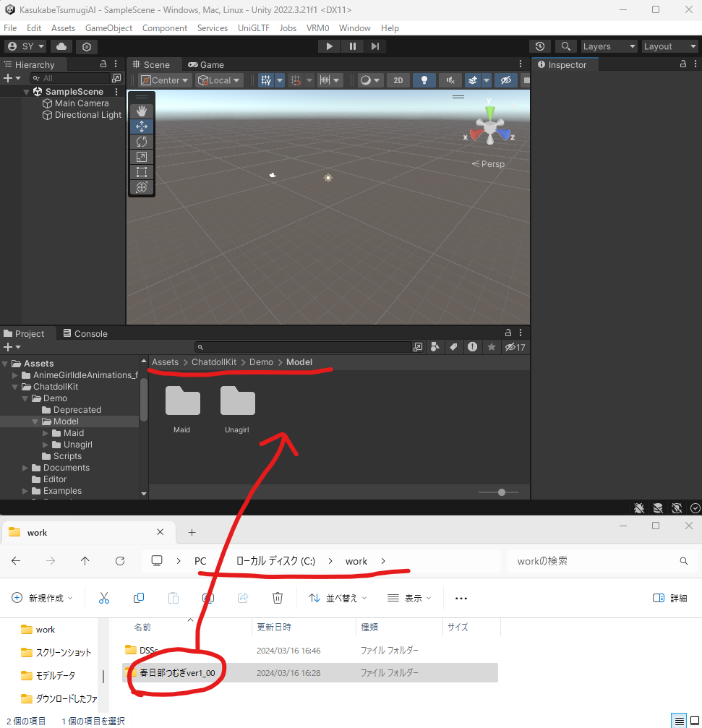The image size is (702, 728).
Task: Toggle Hierarchy panel lock icon
Action: [103, 64]
